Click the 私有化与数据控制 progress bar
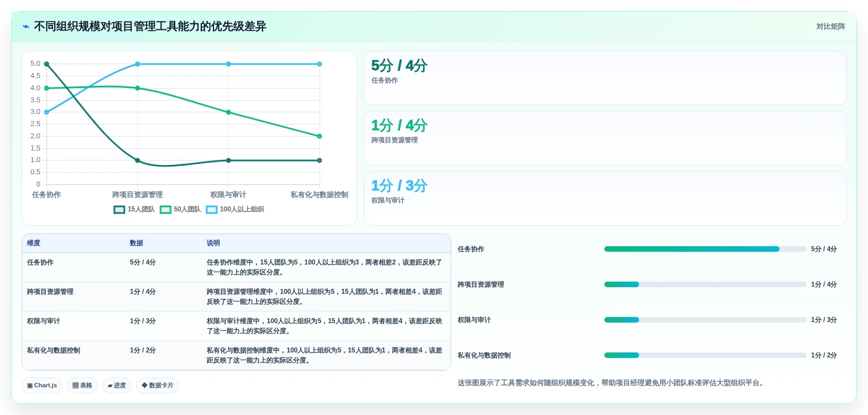 tap(705, 355)
